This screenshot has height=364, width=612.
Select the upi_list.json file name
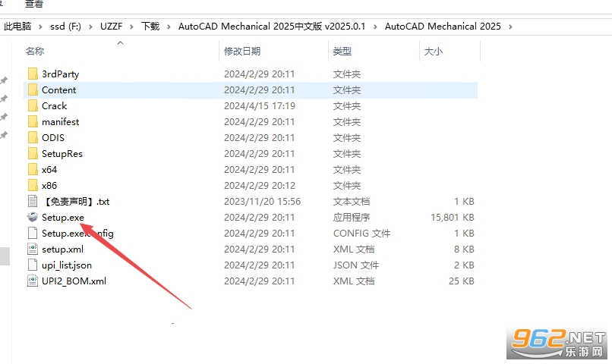[67, 265]
